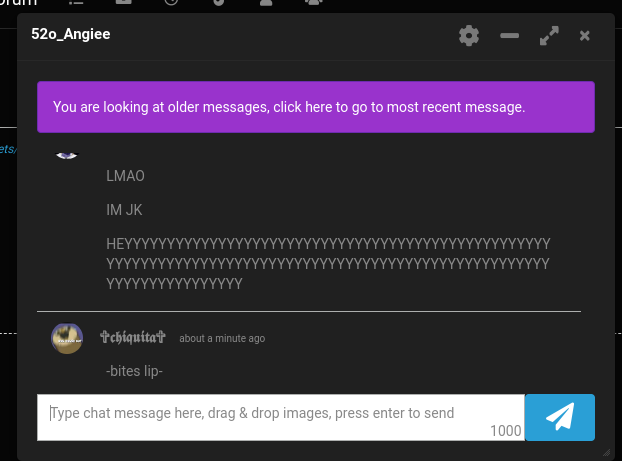
Task: Open chiquita username profile link
Action: pyautogui.click(x=132, y=337)
